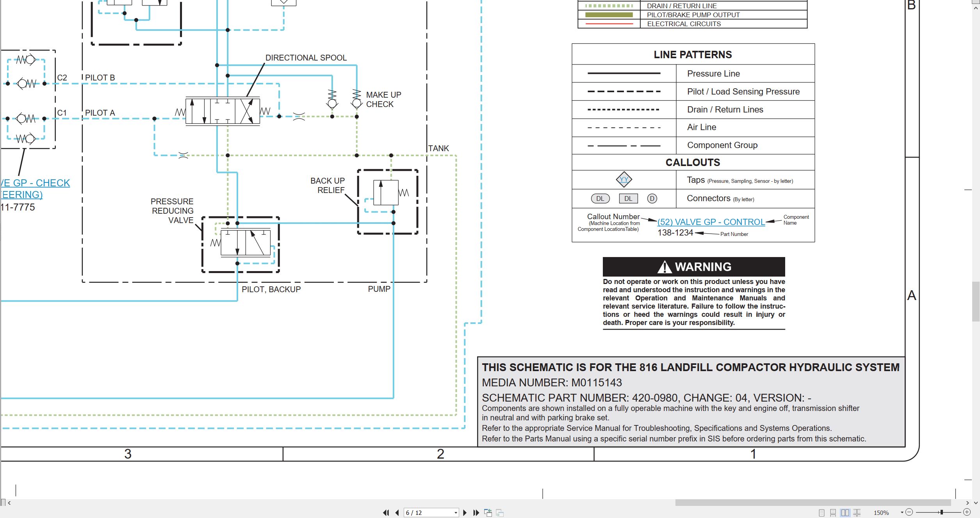Click the 150% zoom value text
The width and height of the screenshot is (980, 518).
point(881,513)
